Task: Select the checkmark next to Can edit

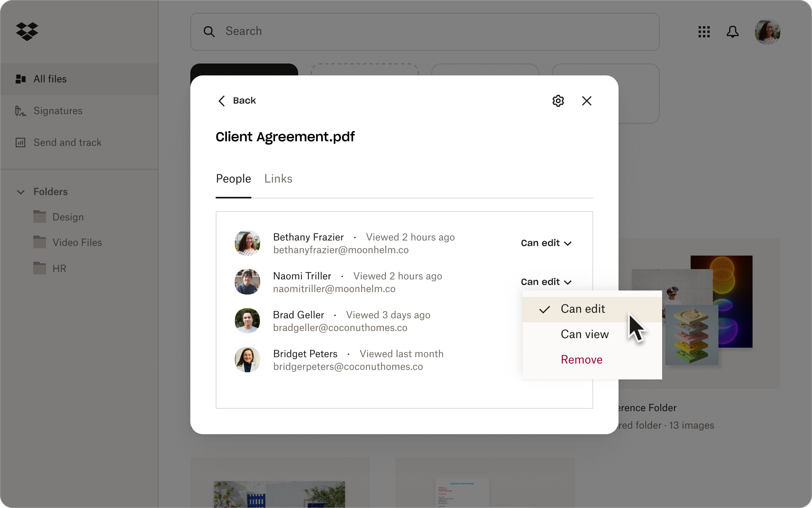Action: coord(544,309)
